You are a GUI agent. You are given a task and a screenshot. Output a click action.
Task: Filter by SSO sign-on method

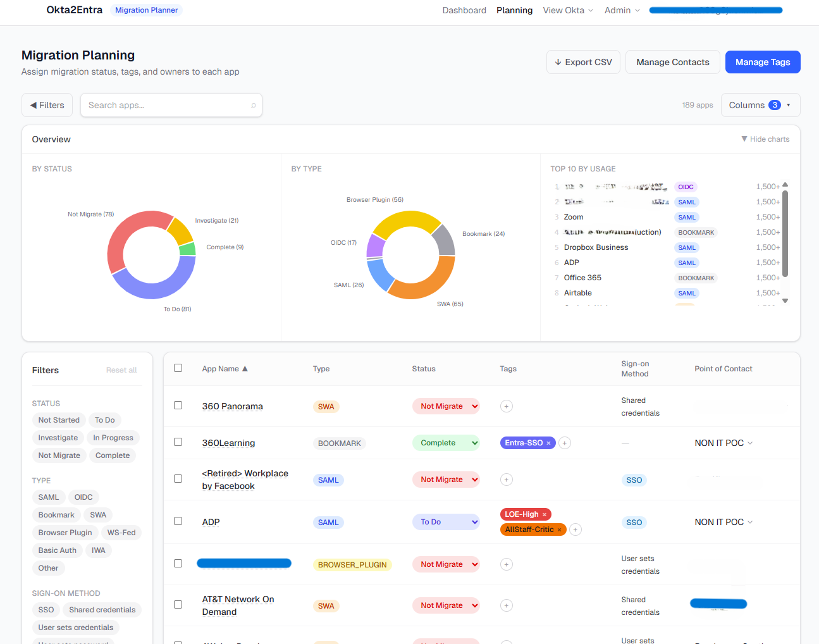(46, 610)
